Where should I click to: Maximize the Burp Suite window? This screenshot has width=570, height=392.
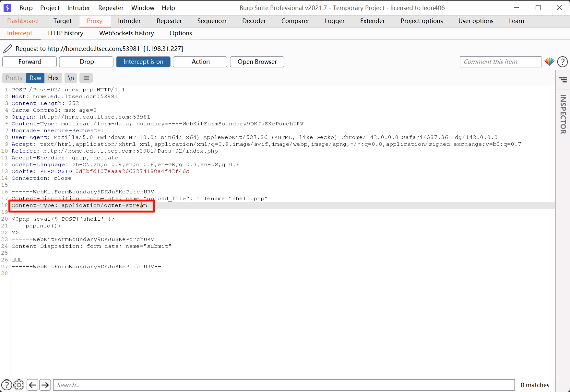538,8
